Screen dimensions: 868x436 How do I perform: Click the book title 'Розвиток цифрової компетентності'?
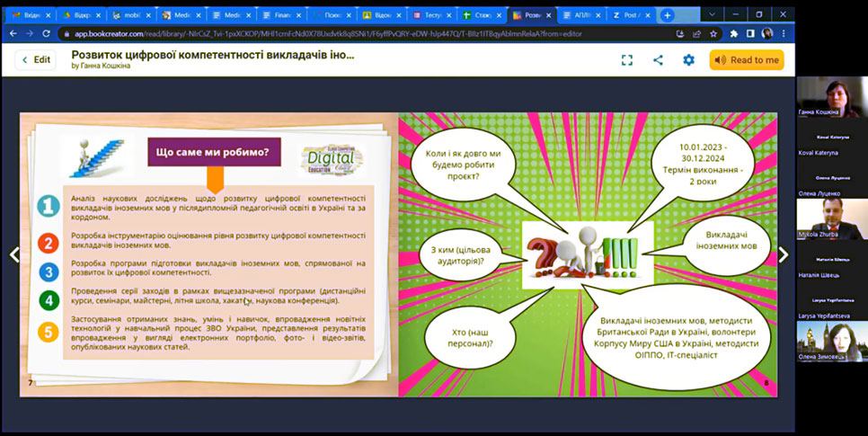pyautogui.click(x=213, y=55)
